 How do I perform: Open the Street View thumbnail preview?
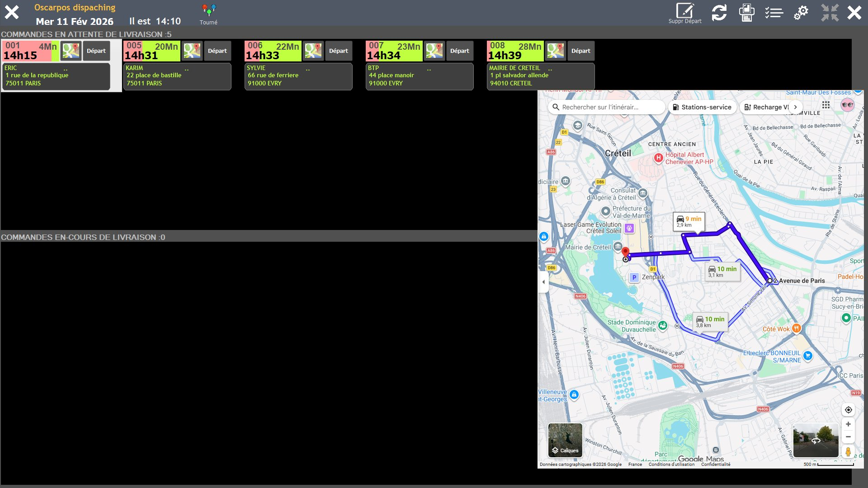click(x=816, y=440)
